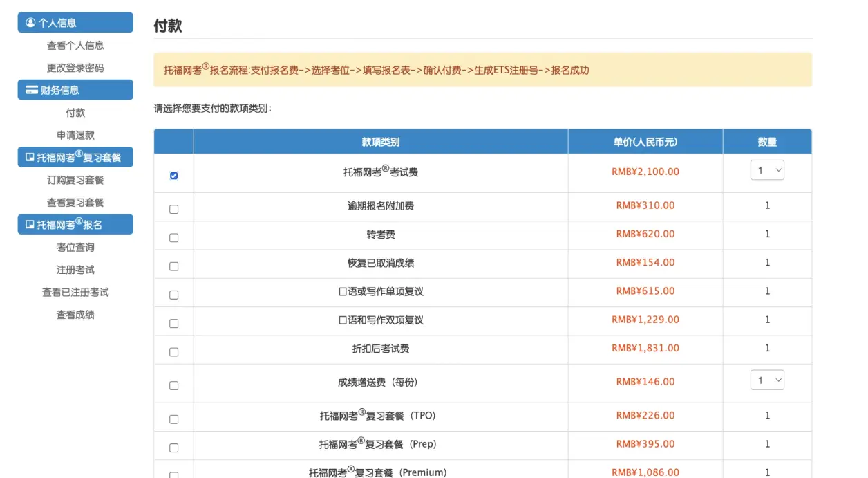Click the 托福网考考试费 item label
This screenshot has width=868, height=478.
coord(381,172)
